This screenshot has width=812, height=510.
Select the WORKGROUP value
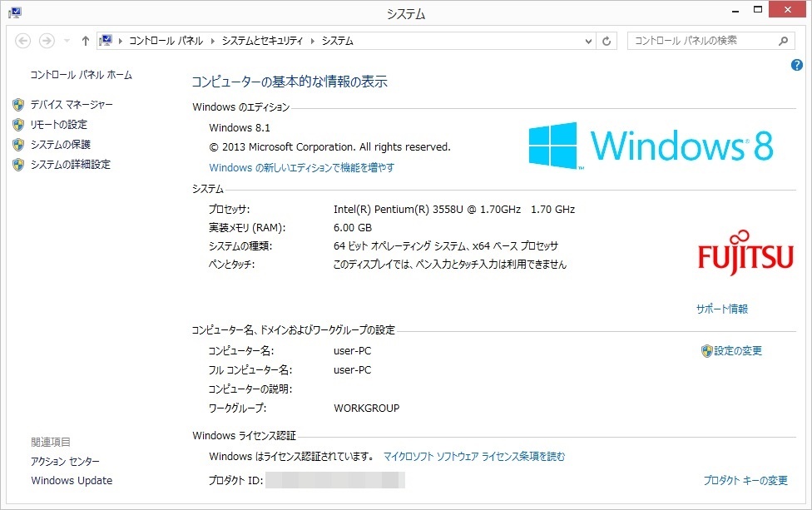click(x=367, y=408)
